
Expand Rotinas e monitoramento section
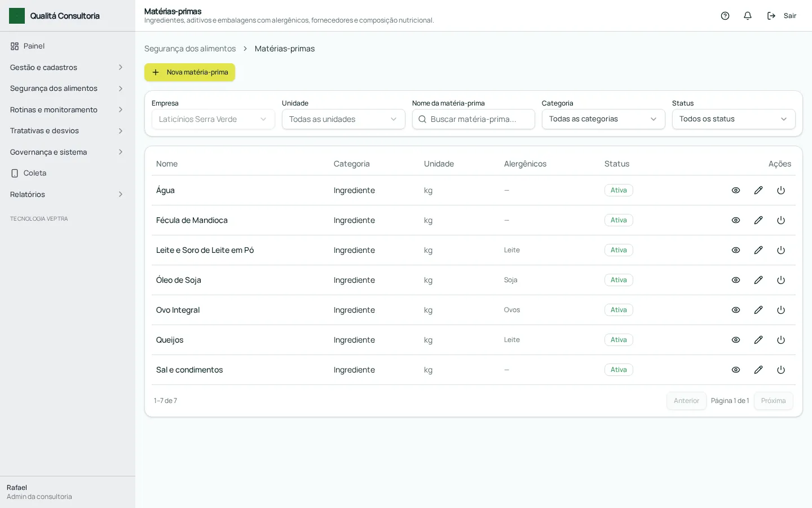(67, 110)
